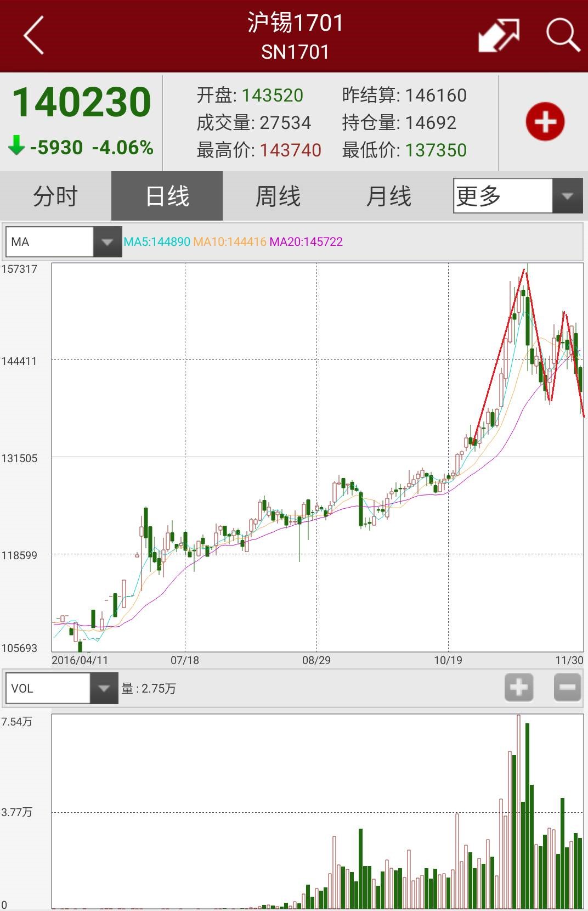The image size is (588, 911).
Task: Expand the 更多 dropdown arrow
Action: click(567, 196)
